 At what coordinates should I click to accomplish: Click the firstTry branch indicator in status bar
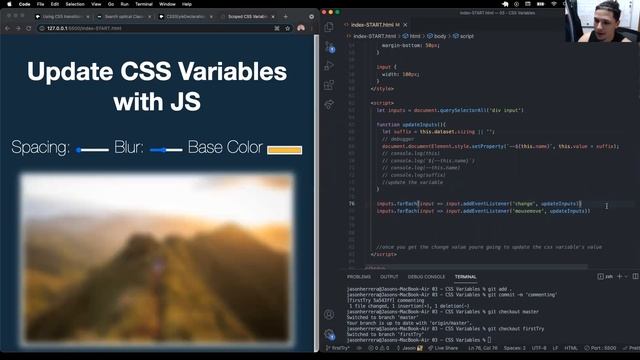(x=338, y=348)
